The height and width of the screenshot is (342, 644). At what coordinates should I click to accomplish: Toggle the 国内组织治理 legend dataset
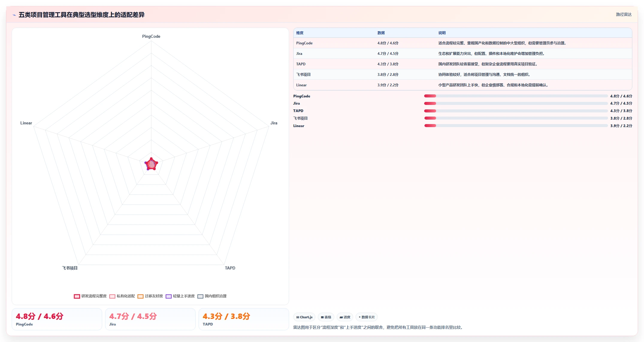(x=212, y=296)
